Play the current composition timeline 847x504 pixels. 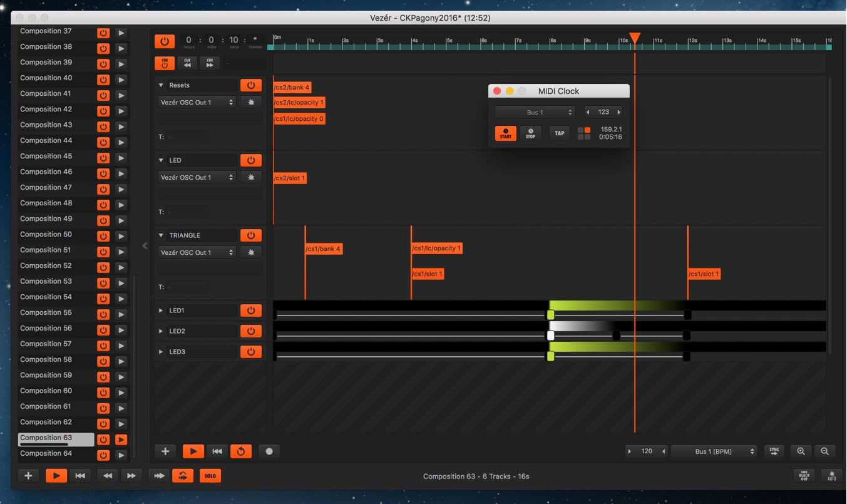point(193,451)
